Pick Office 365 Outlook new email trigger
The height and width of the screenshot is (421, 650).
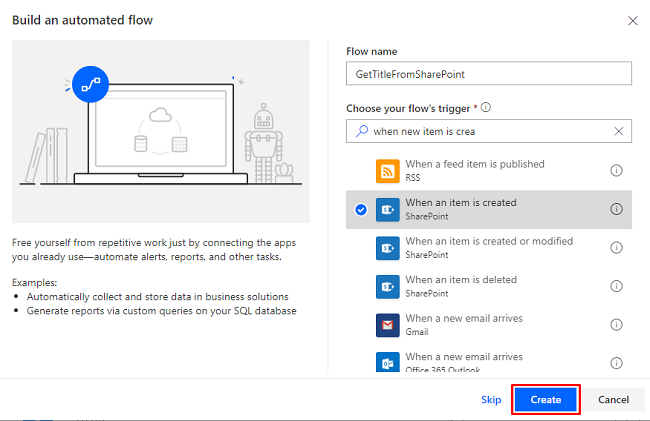pyautogui.click(x=463, y=363)
